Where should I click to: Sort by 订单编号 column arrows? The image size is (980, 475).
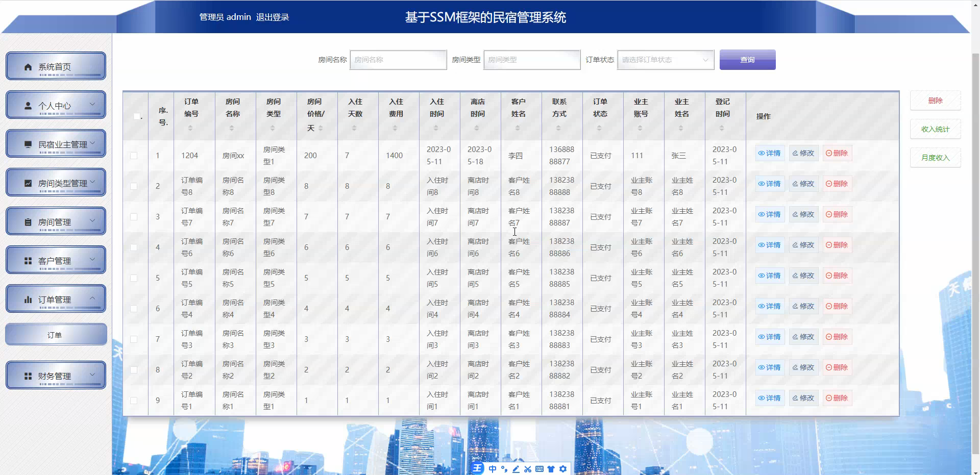pyautogui.click(x=190, y=128)
